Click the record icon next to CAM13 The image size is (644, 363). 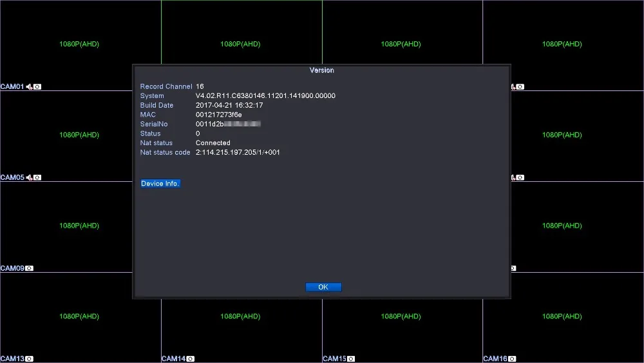(29, 359)
